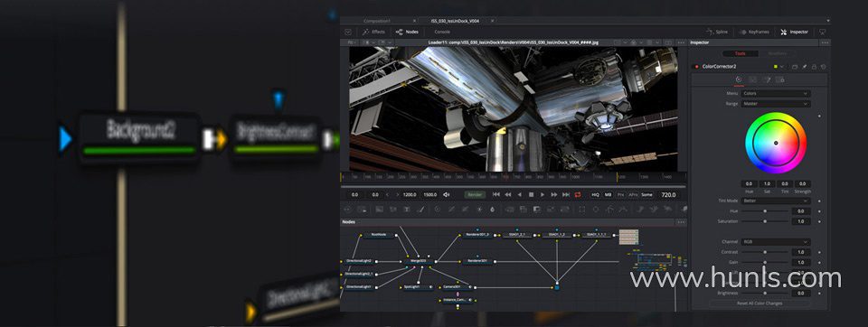Image resolution: width=868 pixels, height=327 pixels.
Task: Toggle the audio mute speaker icon
Action: coord(447,195)
